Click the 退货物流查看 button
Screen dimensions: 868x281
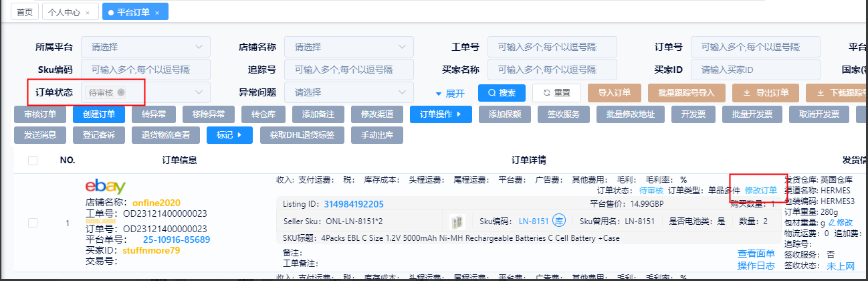pyautogui.click(x=166, y=135)
